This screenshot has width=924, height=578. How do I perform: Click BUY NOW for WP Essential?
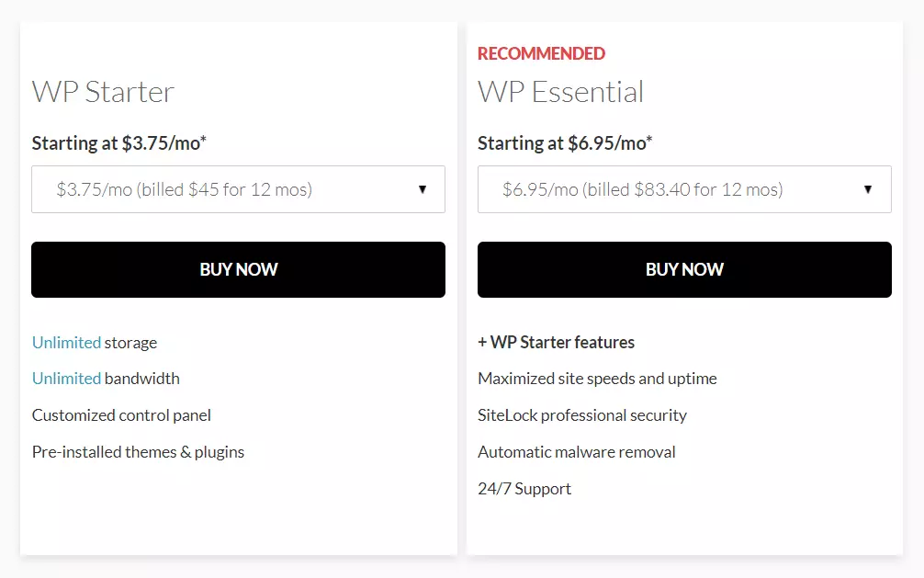click(x=683, y=269)
